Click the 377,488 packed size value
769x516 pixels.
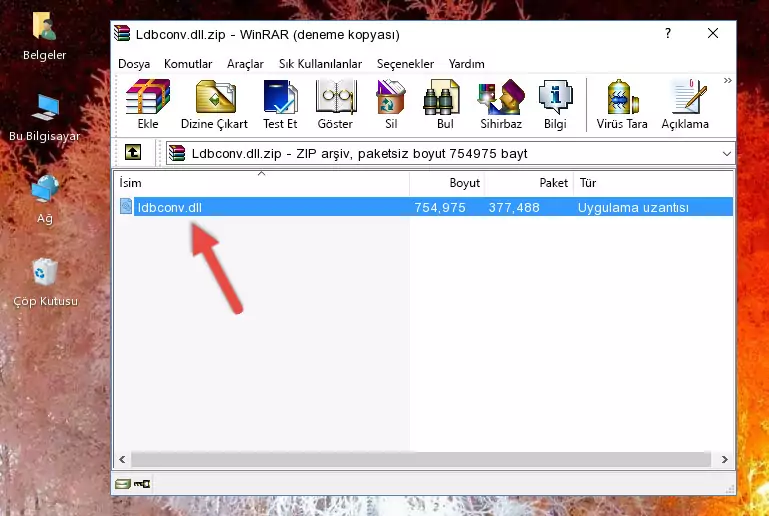point(513,207)
